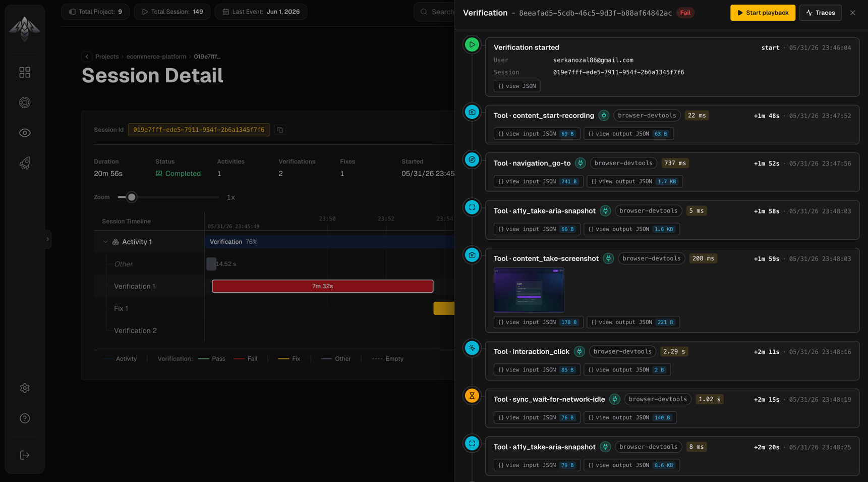
Task: Click the content_take-screenshot camera step icon
Action: (472, 255)
